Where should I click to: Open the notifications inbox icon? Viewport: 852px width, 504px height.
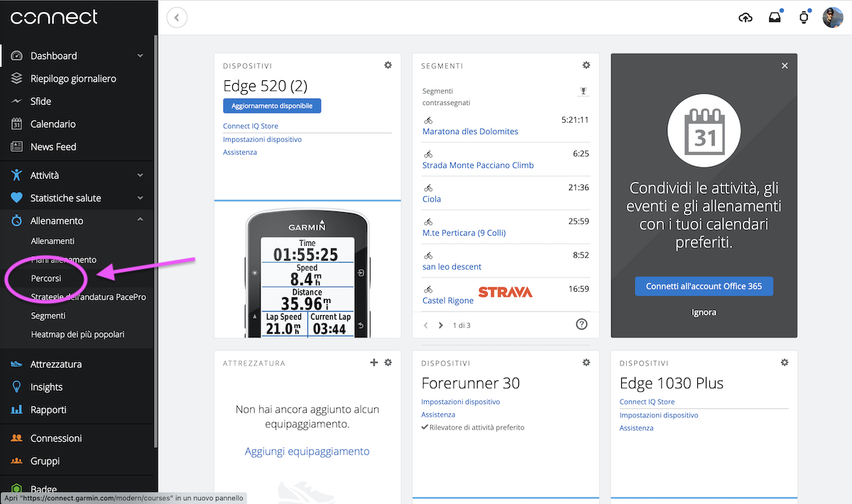(775, 18)
